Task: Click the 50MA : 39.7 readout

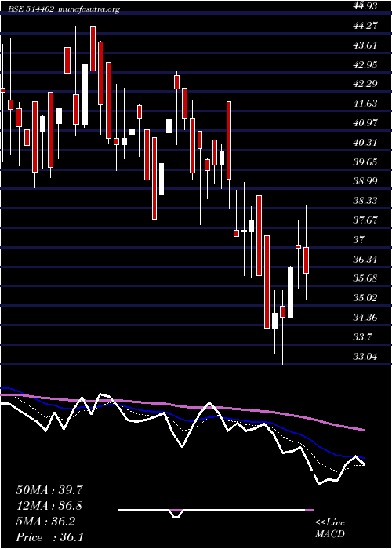Action: click(x=49, y=490)
